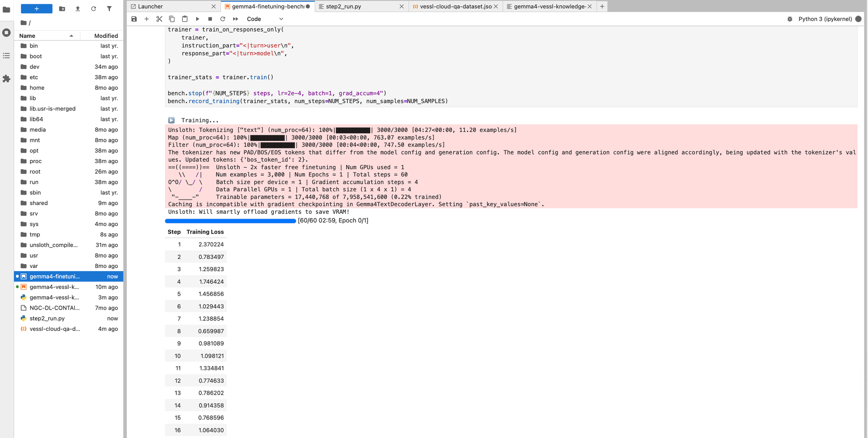Select step2_run.py in file list
The width and height of the screenshot is (868, 438).
point(69,318)
